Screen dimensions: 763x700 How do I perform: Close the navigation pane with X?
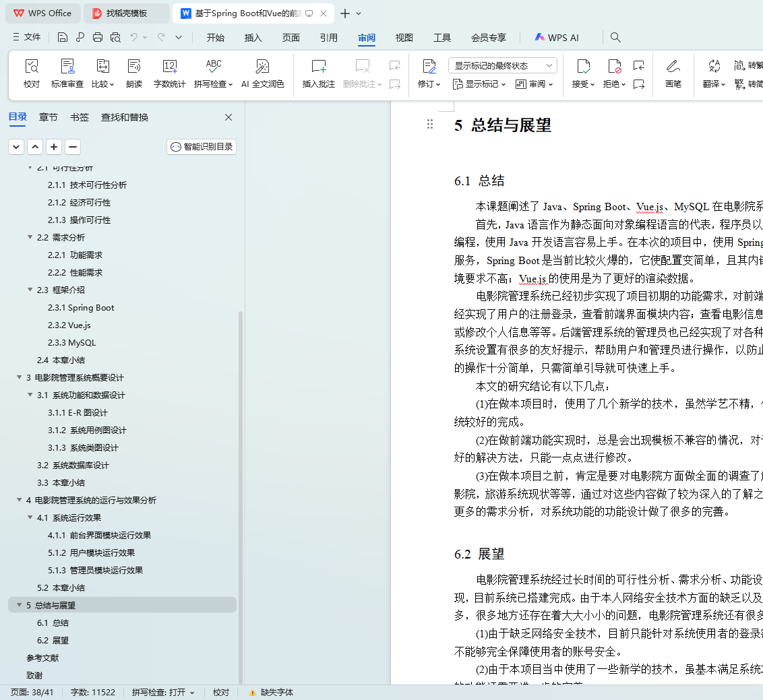228,117
